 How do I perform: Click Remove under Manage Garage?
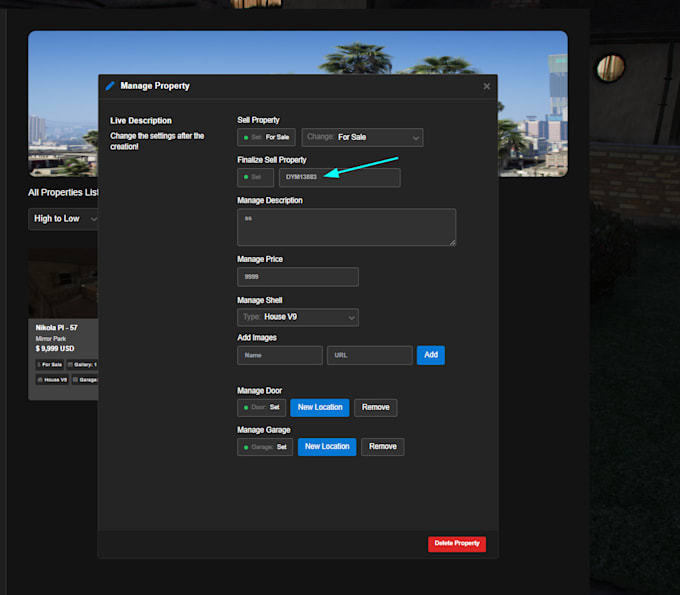pos(382,447)
